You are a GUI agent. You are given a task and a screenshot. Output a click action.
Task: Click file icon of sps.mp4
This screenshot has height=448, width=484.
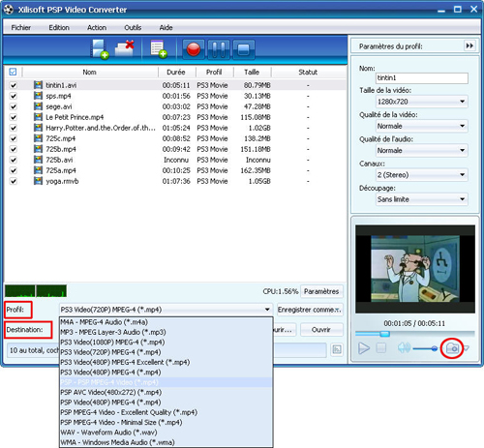pyautogui.click(x=38, y=96)
